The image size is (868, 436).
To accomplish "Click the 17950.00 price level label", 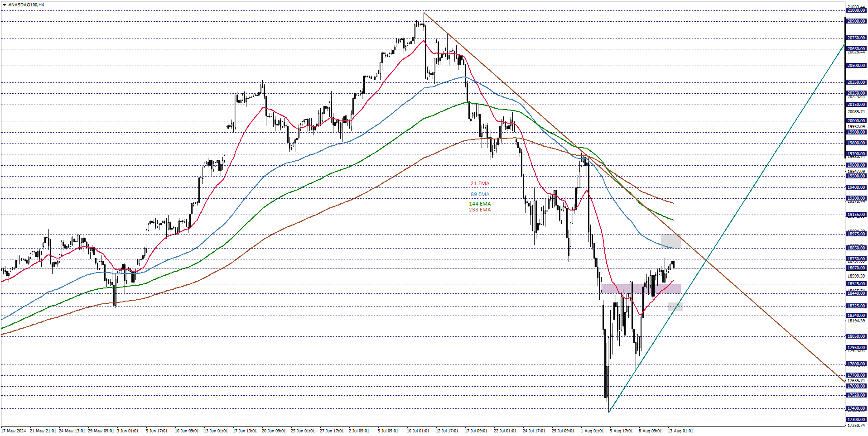I will click(x=856, y=348).
